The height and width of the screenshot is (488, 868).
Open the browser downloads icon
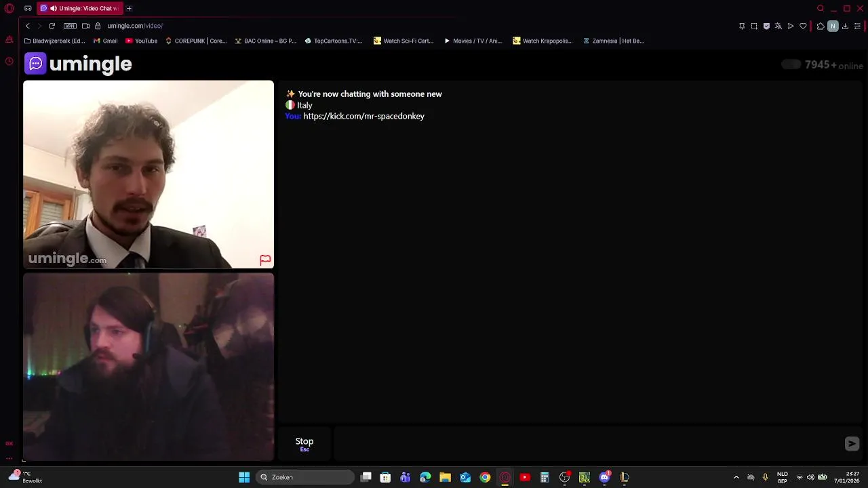click(x=845, y=26)
